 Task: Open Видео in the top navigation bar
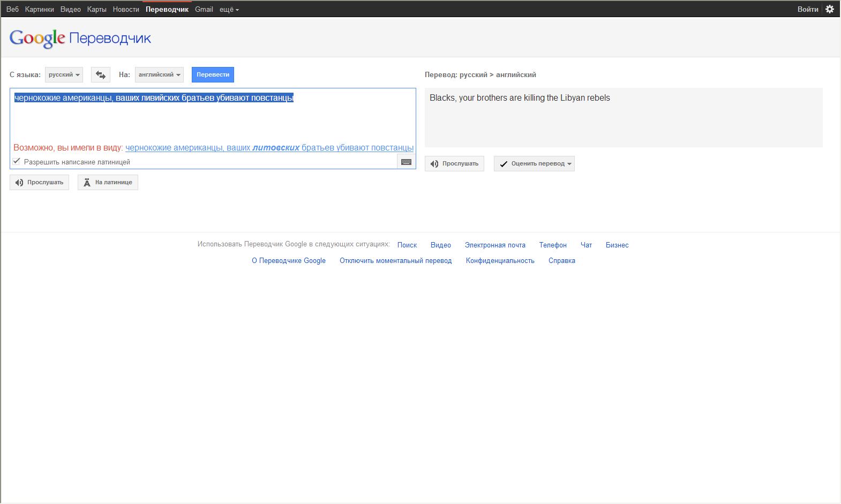(71, 9)
